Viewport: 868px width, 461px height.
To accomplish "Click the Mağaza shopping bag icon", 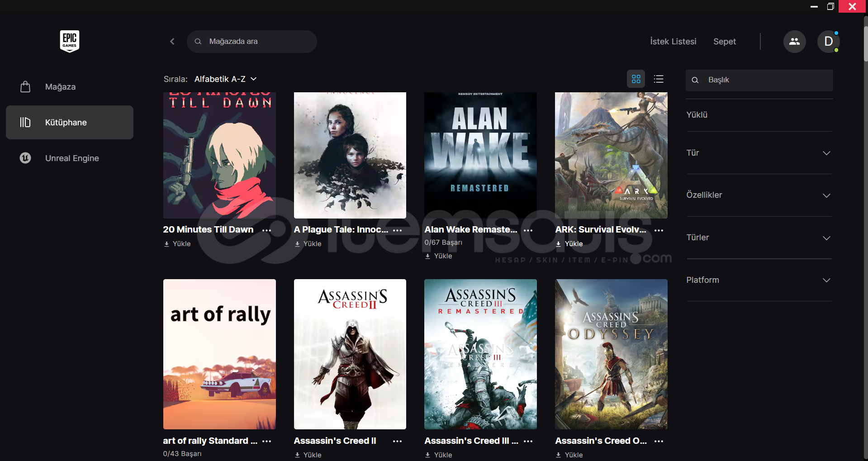I will click(25, 86).
